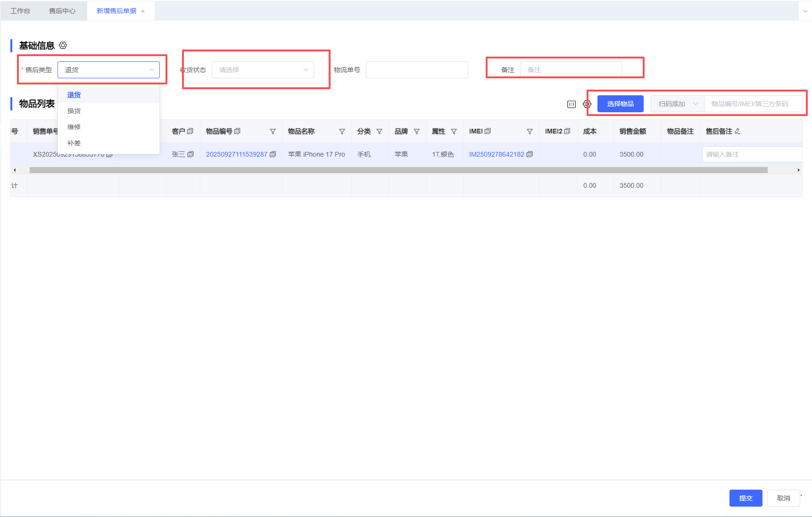Go to the 工作台 tab

tap(20, 11)
